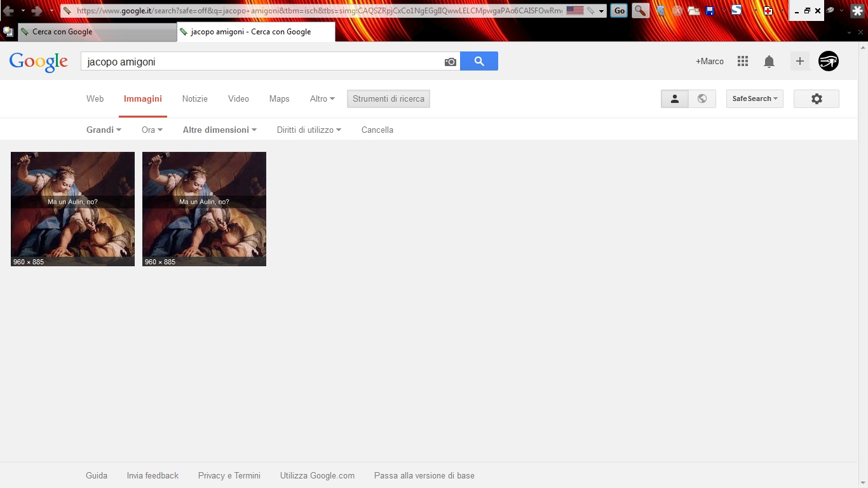Select global results globe icon toggle
Screen dimensions: 868x488
702,98
